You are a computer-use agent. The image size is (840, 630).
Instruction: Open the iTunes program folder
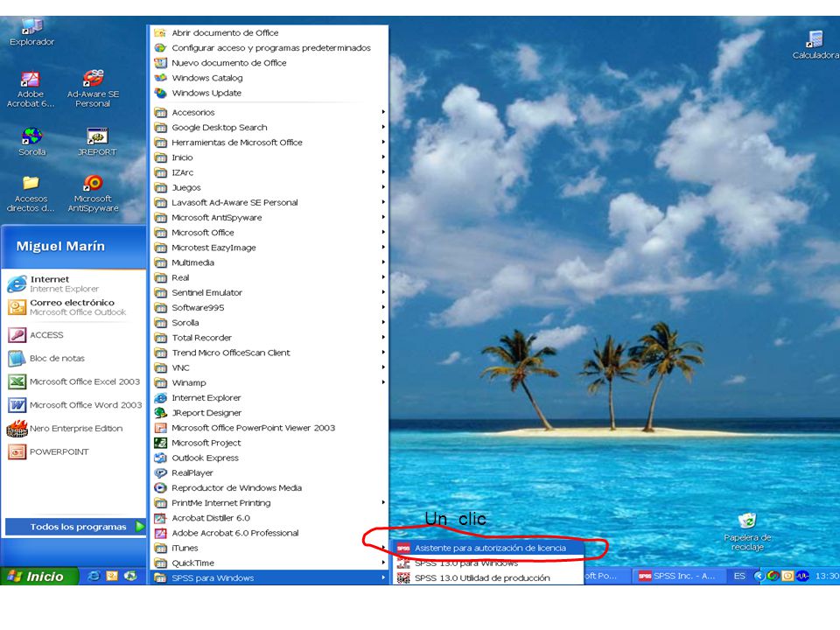click(x=269, y=548)
